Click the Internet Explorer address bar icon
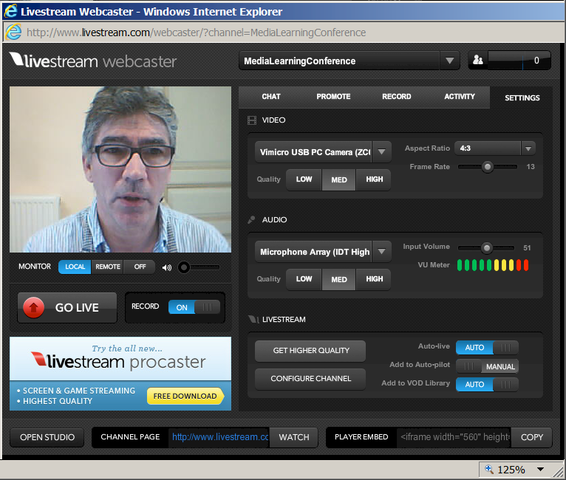The height and width of the screenshot is (480, 566). tap(13, 32)
